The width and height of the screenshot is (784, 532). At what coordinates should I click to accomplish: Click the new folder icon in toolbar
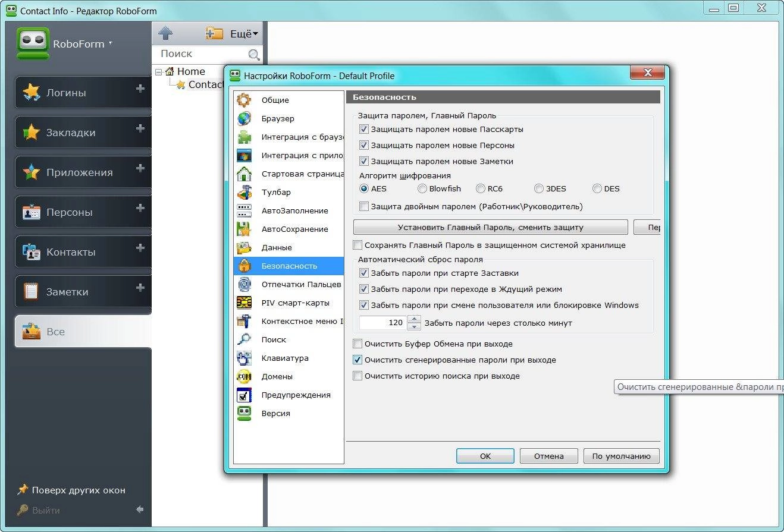[x=214, y=33]
